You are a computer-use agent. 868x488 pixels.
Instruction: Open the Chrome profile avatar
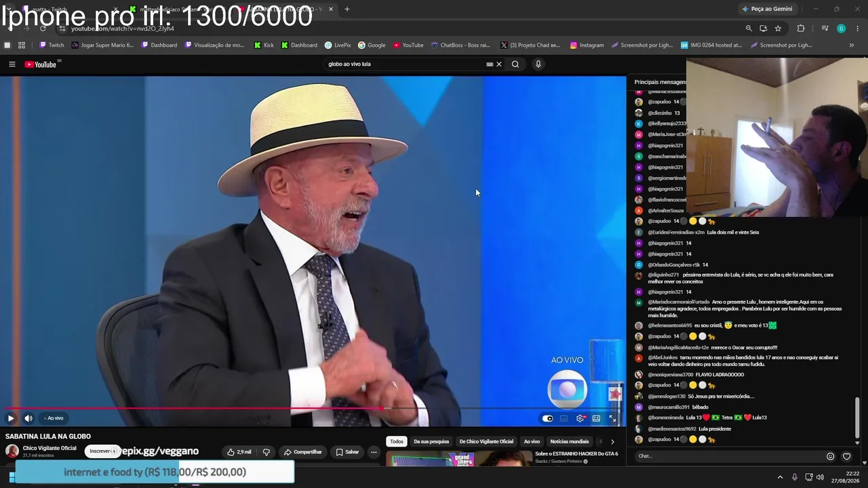841,28
